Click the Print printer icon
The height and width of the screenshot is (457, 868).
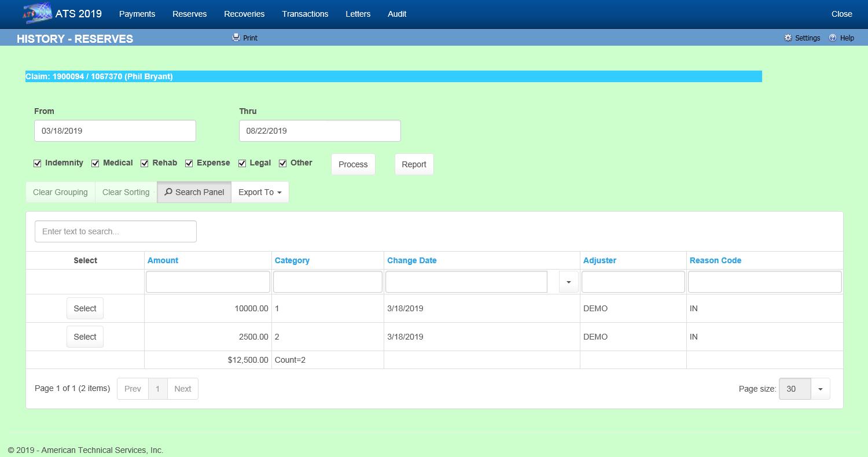click(x=236, y=38)
